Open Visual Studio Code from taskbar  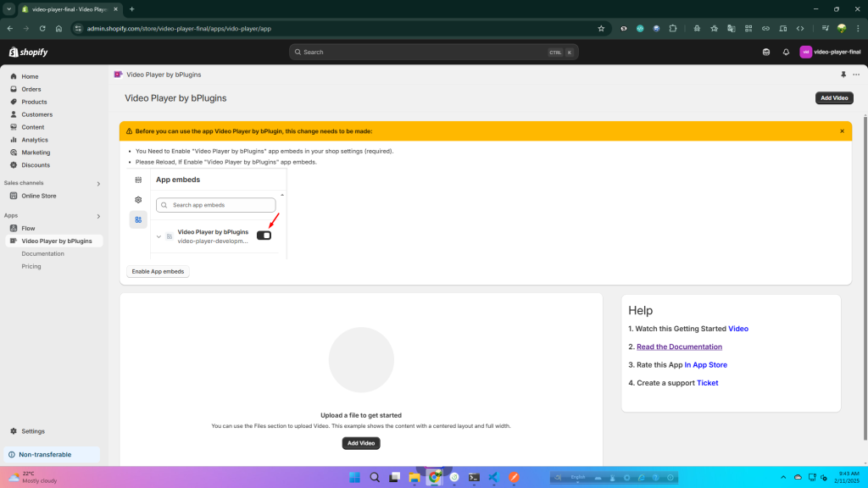493,477
